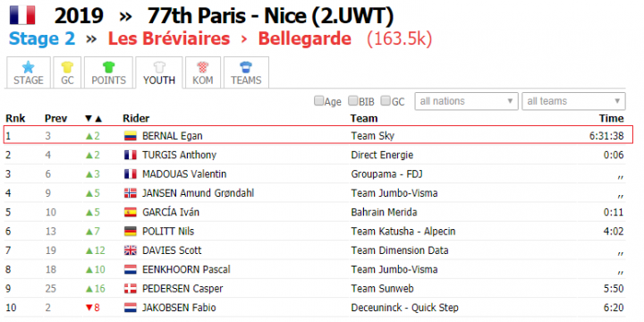Click the green jersey POINTS icon
This screenshot has width=644, height=322.
click(x=108, y=67)
